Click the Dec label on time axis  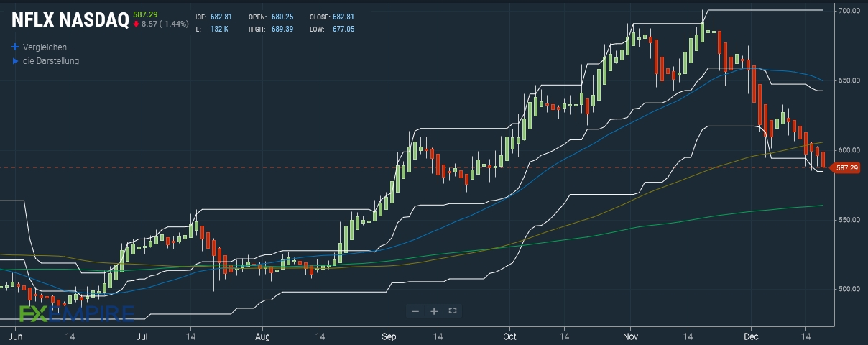point(752,336)
